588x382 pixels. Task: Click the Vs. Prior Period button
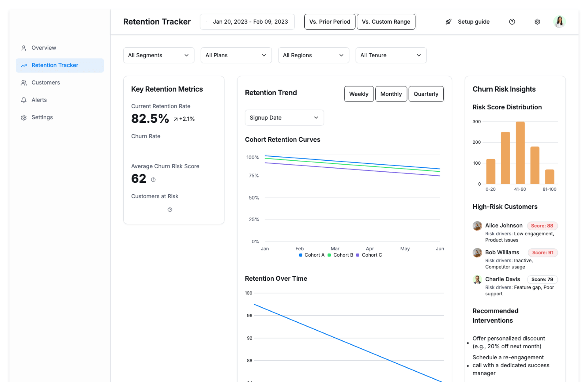point(330,22)
